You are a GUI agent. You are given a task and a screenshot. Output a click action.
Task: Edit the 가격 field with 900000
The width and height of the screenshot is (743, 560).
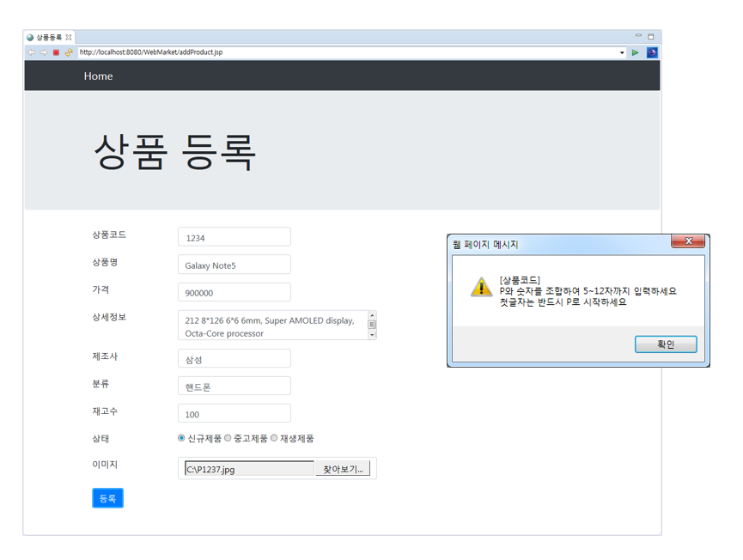coord(234,292)
